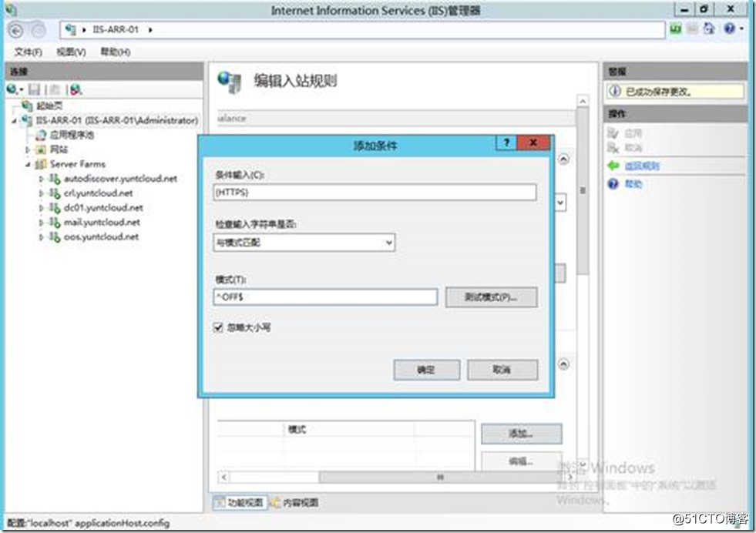Collapse the IIS-ARR-01 server tree node
Image resolution: width=756 pixels, height=533 pixels.
(x=14, y=120)
